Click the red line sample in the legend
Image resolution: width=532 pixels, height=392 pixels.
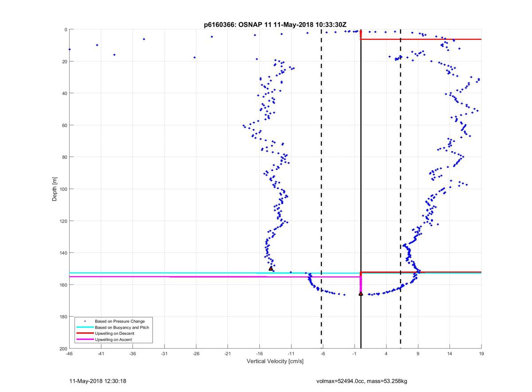click(85, 334)
